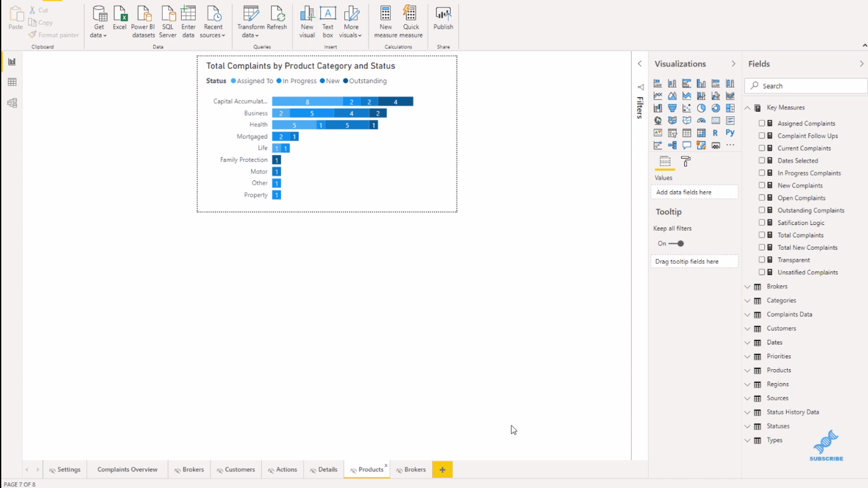Choose the donut chart visualization
Screen dimensions: 868x488
pos(715,108)
